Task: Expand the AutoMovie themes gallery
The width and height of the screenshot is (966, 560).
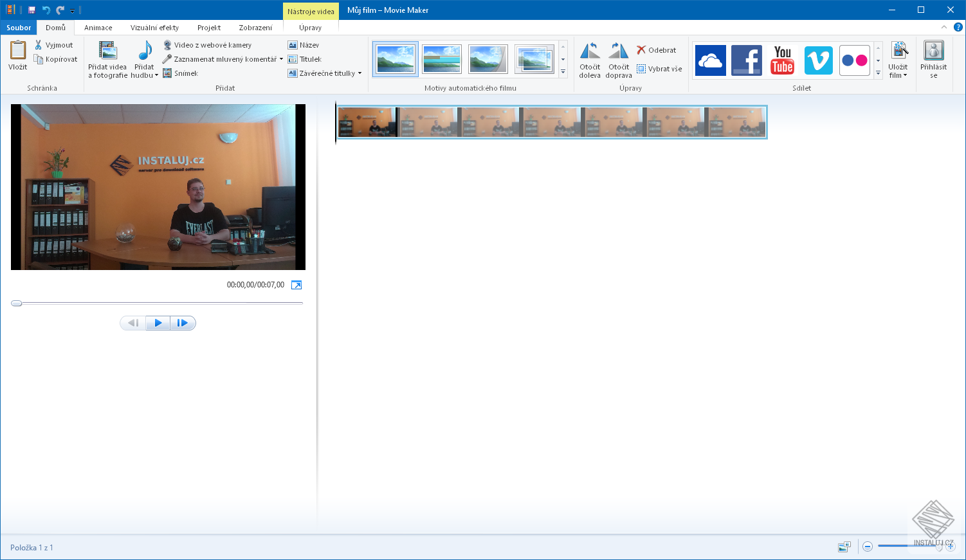Action: click(563, 73)
